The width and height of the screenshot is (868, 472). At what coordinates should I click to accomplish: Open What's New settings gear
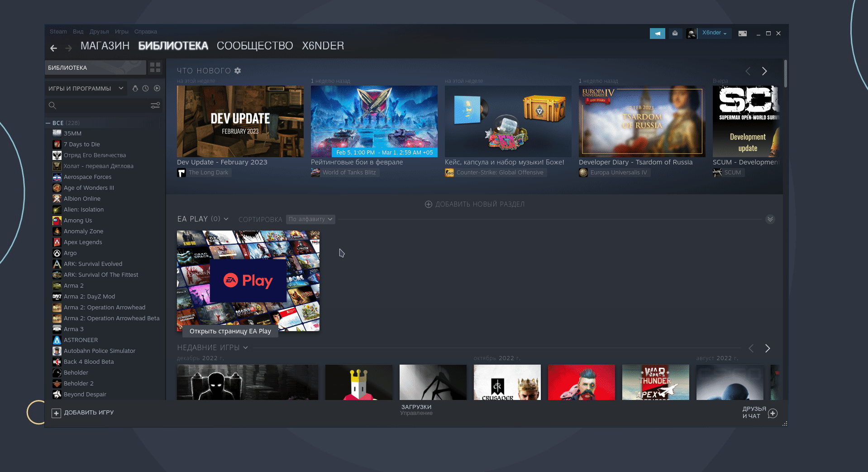pos(238,71)
